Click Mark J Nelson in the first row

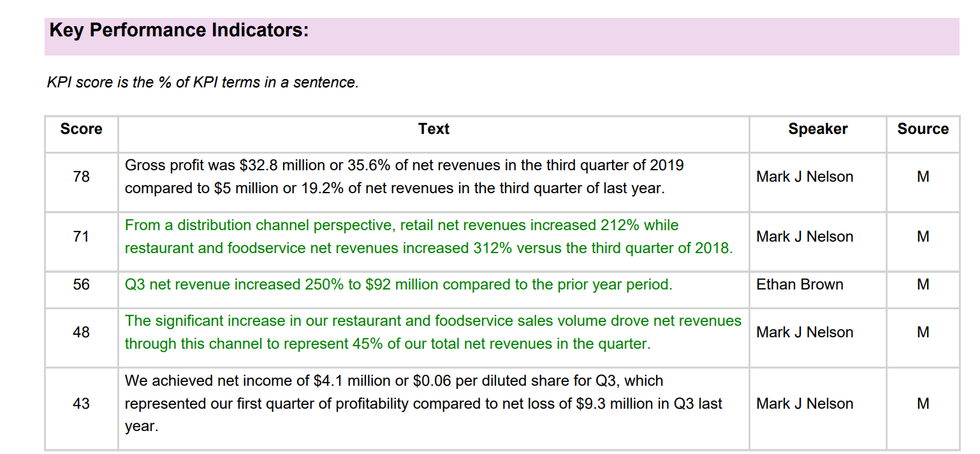click(x=805, y=177)
